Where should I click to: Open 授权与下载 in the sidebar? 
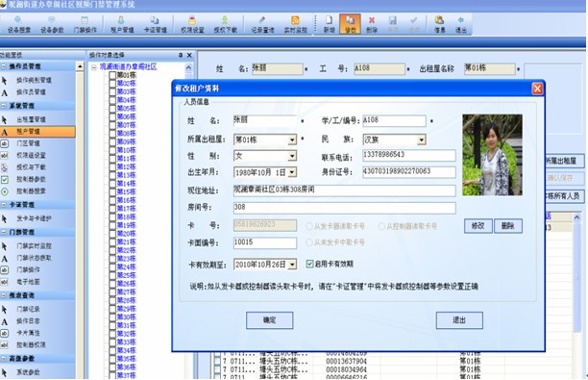tap(31, 167)
